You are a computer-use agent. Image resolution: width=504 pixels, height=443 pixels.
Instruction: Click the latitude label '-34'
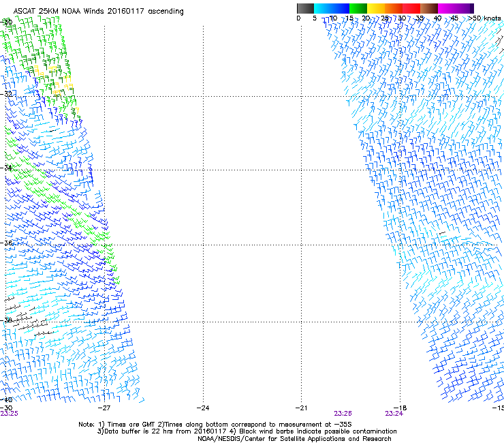point(6,168)
